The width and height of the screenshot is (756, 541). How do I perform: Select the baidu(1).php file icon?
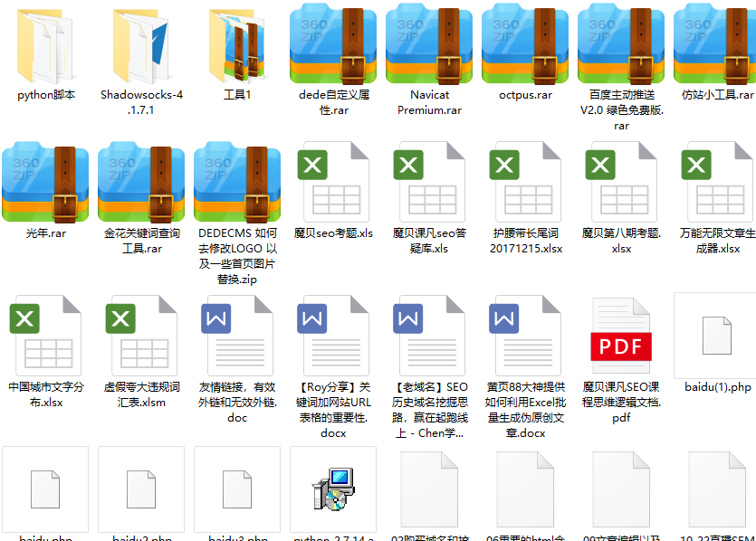(x=717, y=336)
